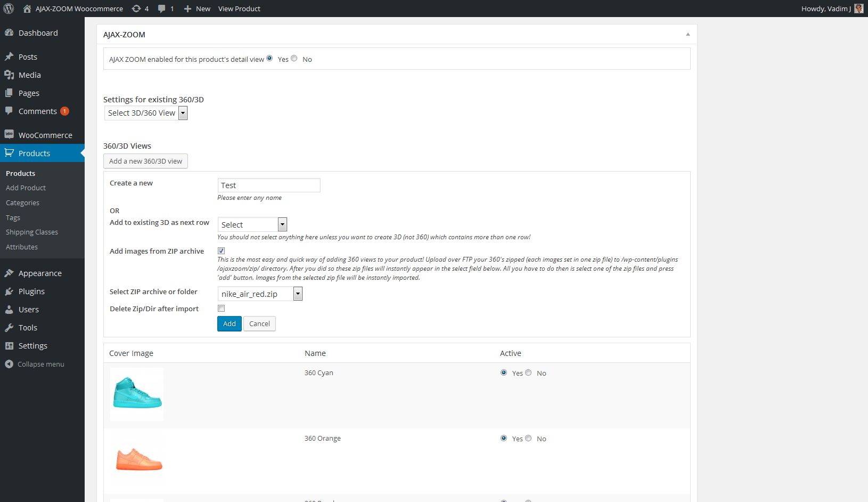Click the home icon for AJAX-ZOOM Woocommerce
This screenshot has width=868, height=502.
[x=27, y=9]
